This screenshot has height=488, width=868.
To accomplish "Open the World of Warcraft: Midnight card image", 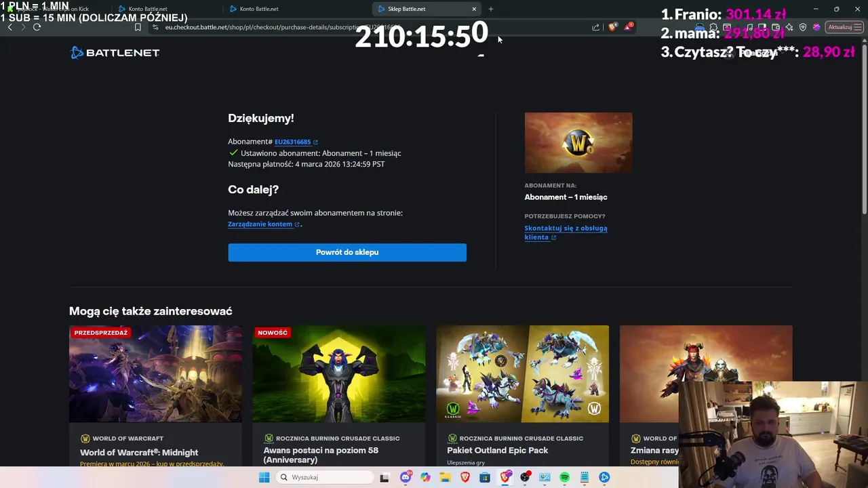I will tap(155, 373).
